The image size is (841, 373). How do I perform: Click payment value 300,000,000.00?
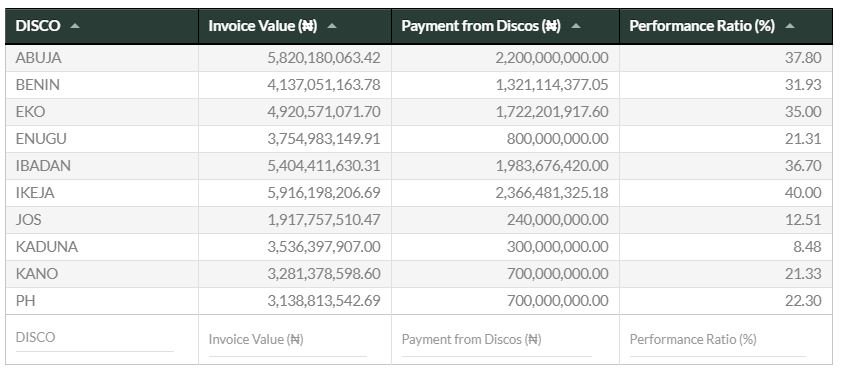[558, 246]
